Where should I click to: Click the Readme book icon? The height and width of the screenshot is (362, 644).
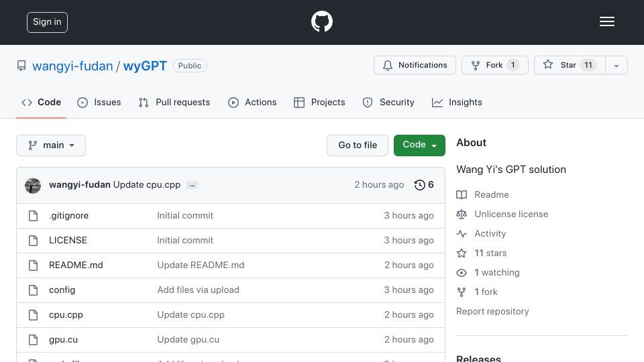pyautogui.click(x=462, y=195)
